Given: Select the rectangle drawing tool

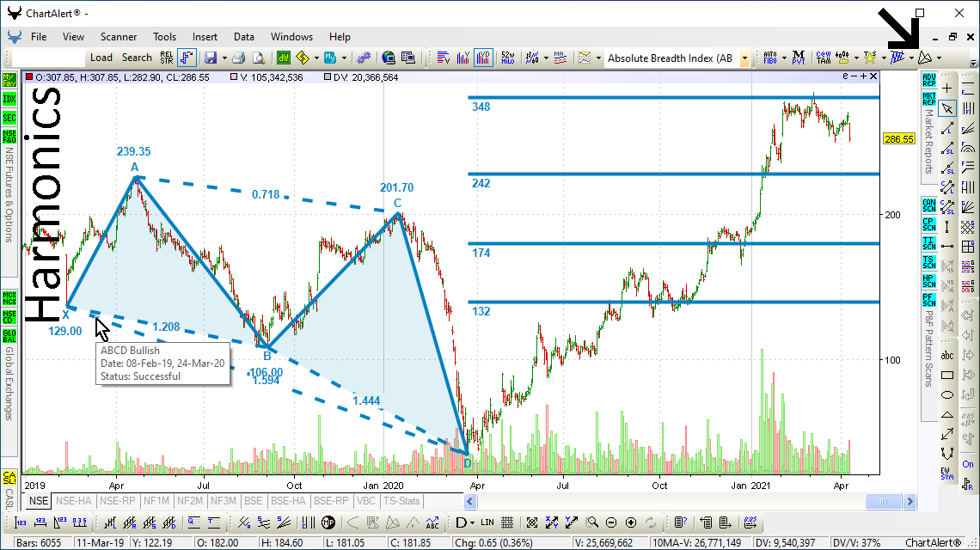Looking at the screenshot, I should pos(947,375).
